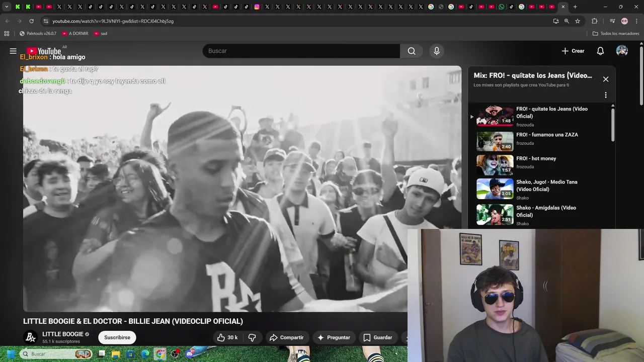Open a new browser tab
Screen dimensions: 644x362
pos(575,7)
